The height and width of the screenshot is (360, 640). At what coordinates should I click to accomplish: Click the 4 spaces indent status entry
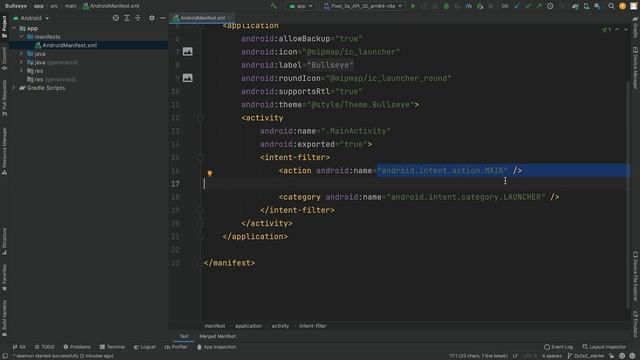[552, 356]
